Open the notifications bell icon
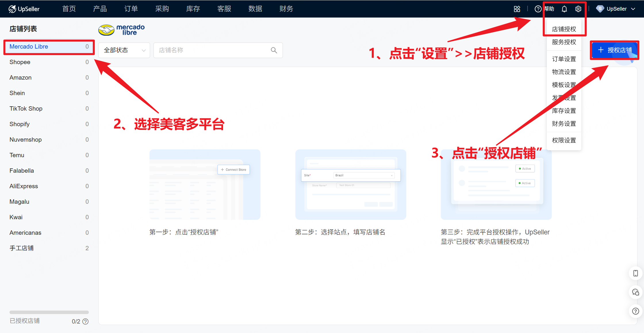This screenshot has width=644, height=333. point(564,9)
